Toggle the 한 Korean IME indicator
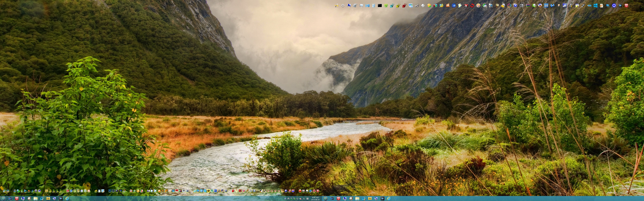644x201 pixels. point(308,199)
